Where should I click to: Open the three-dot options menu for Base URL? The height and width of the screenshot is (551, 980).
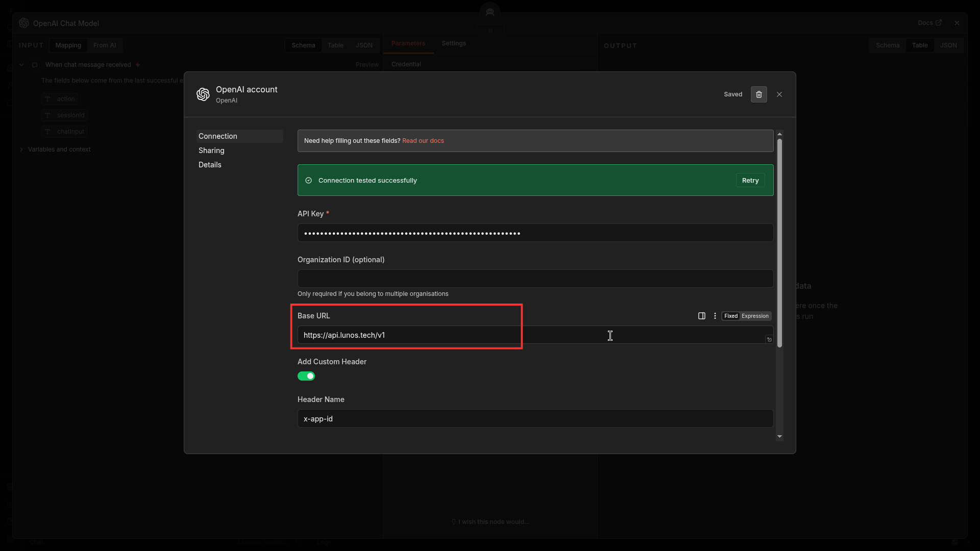click(x=715, y=316)
